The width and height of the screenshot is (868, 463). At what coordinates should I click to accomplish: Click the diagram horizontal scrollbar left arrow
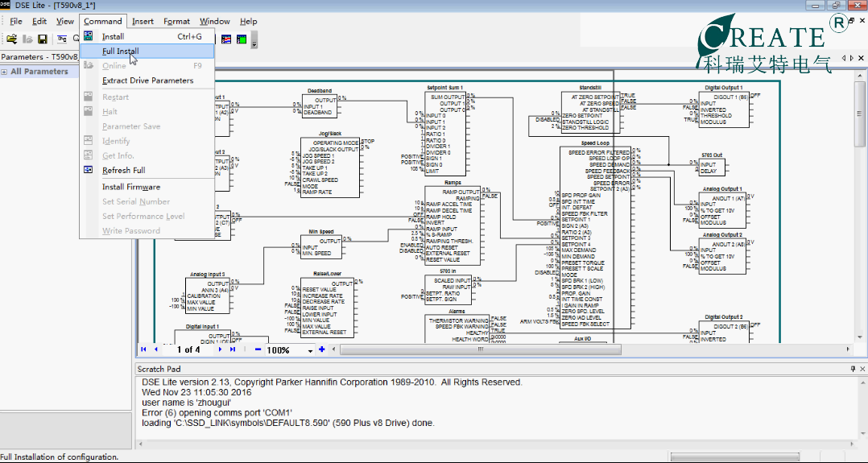(x=334, y=349)
